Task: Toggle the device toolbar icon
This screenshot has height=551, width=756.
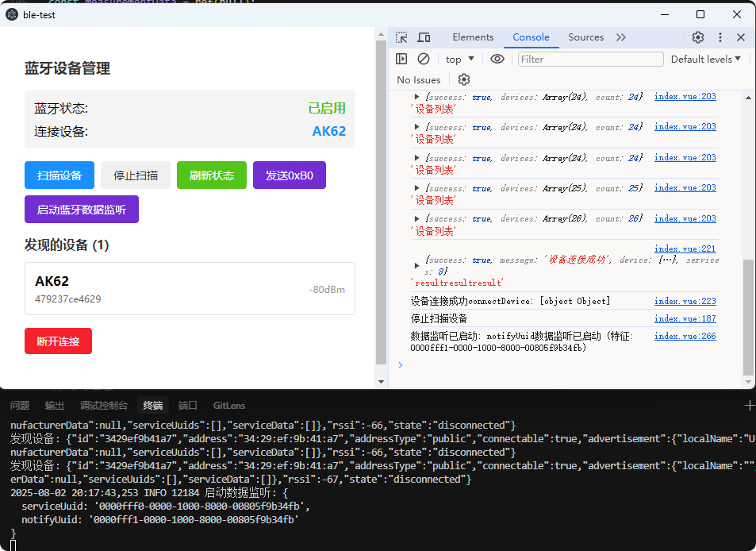Action: click(x=424, y=37)
